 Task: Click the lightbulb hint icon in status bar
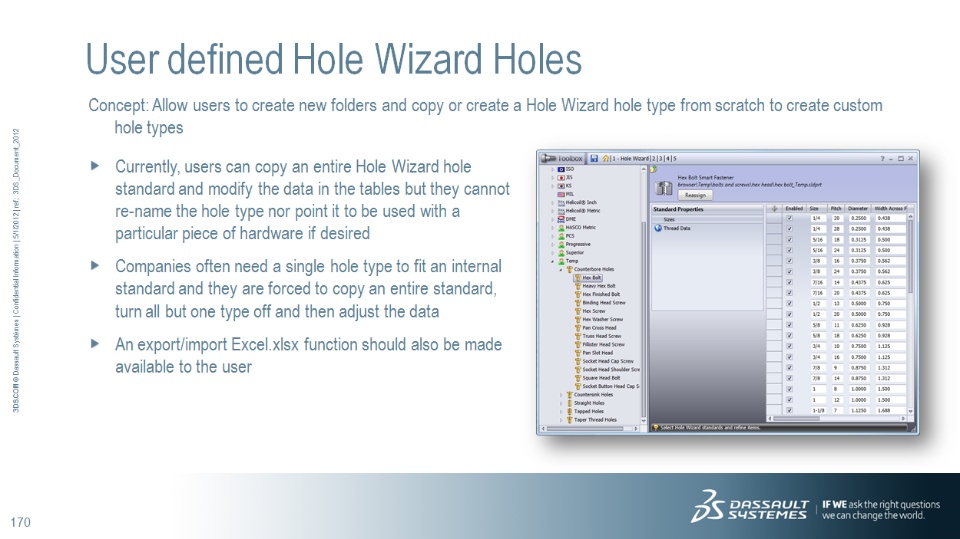click(x=656, y=428)
